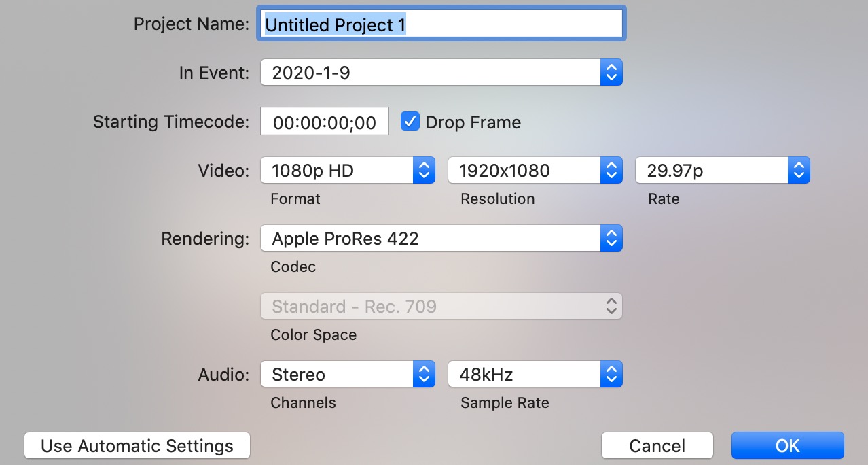This screenshot has height=465, width=868.
Task: Click the Starting Timecode field
Action: pyautogui.click(x=325, y=122)
